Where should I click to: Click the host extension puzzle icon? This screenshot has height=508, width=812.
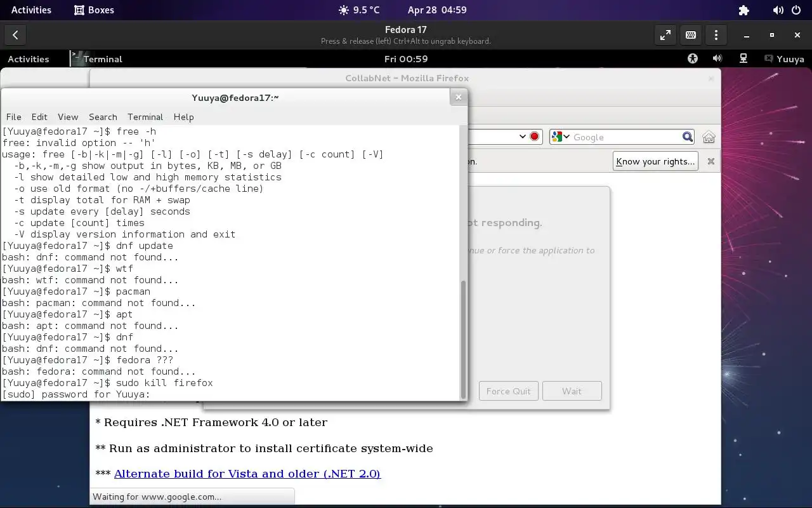pos(744,10)
